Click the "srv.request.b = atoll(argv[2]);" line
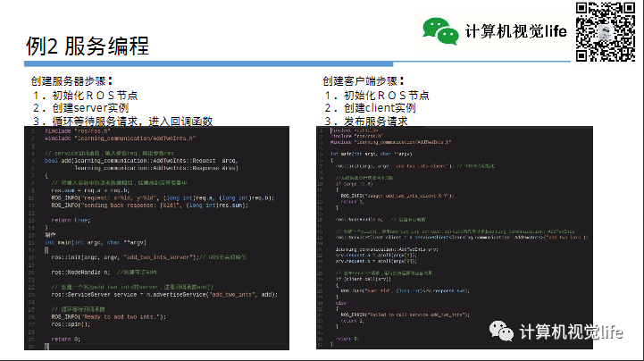Screen dimensions: 644x361 click(x=376, y=261)
